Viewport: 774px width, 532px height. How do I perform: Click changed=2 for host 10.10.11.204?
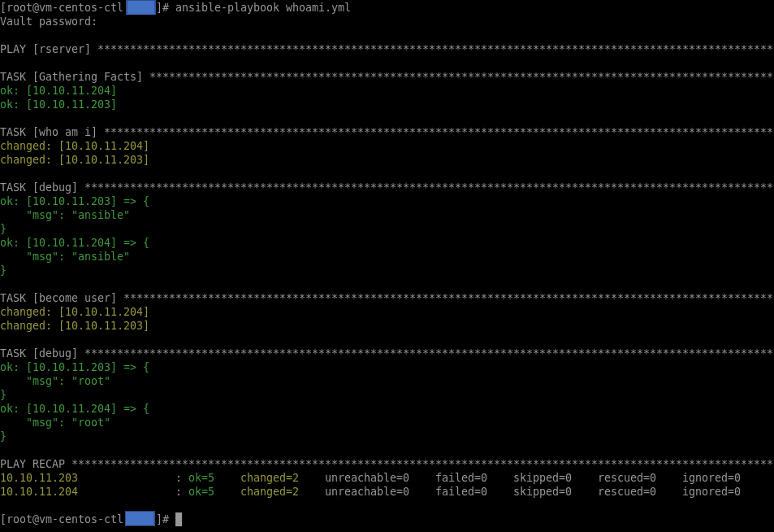(x=269, y=491)
